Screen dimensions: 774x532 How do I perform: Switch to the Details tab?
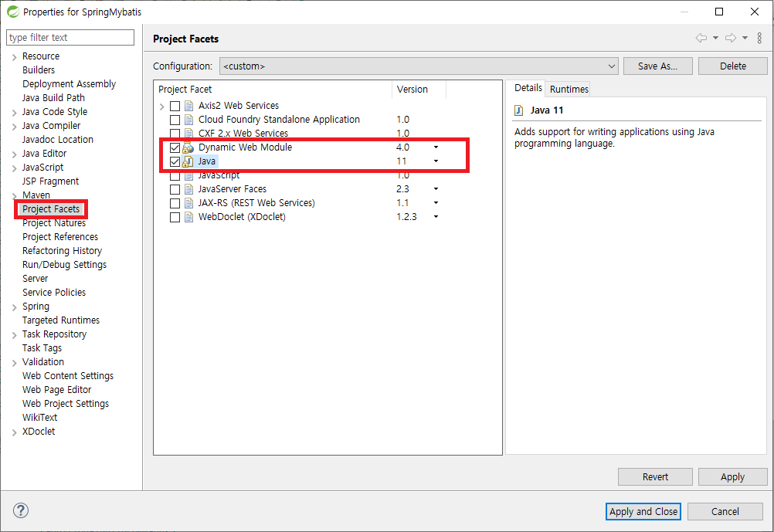pos(528,88)
